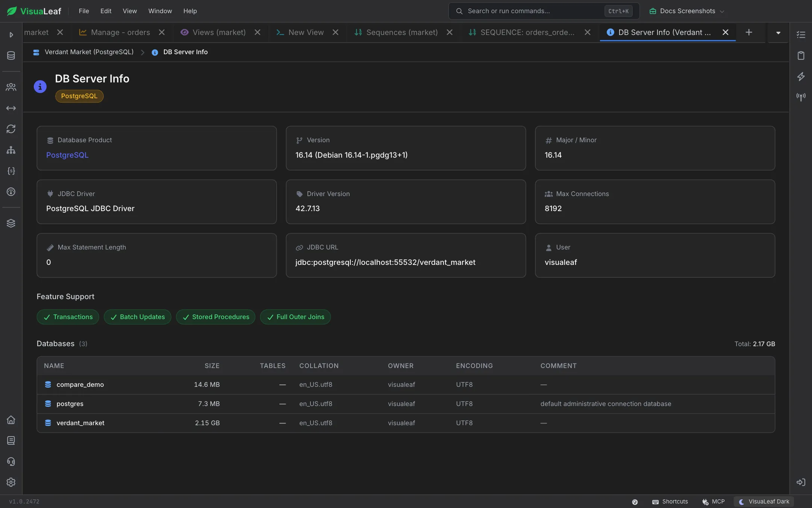
Task: Open the dashboard gauge sidebar icon
Action: click(11, 192)
